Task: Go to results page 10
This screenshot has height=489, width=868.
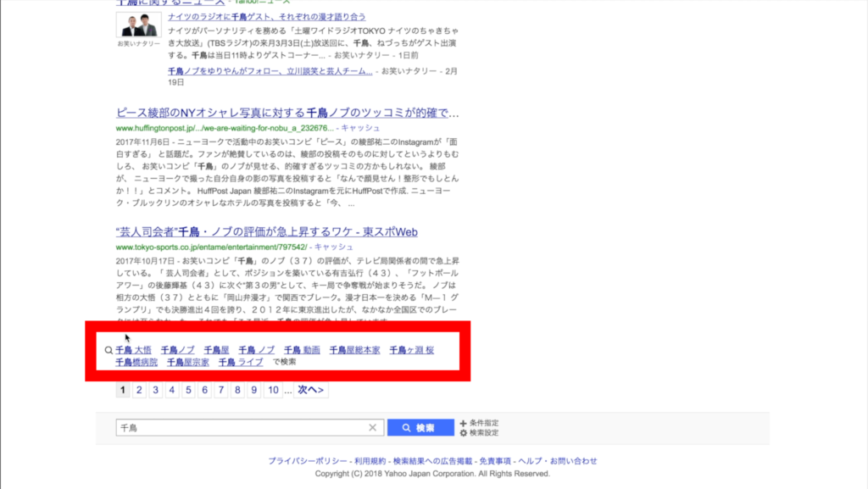Action: pos(273,390)
